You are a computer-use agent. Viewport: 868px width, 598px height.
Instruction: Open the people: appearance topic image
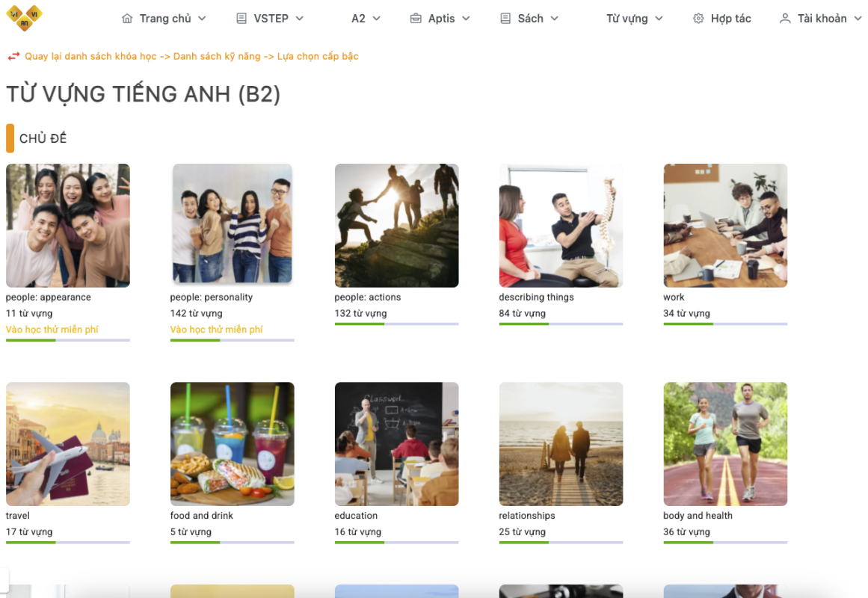tap(68, 225)
